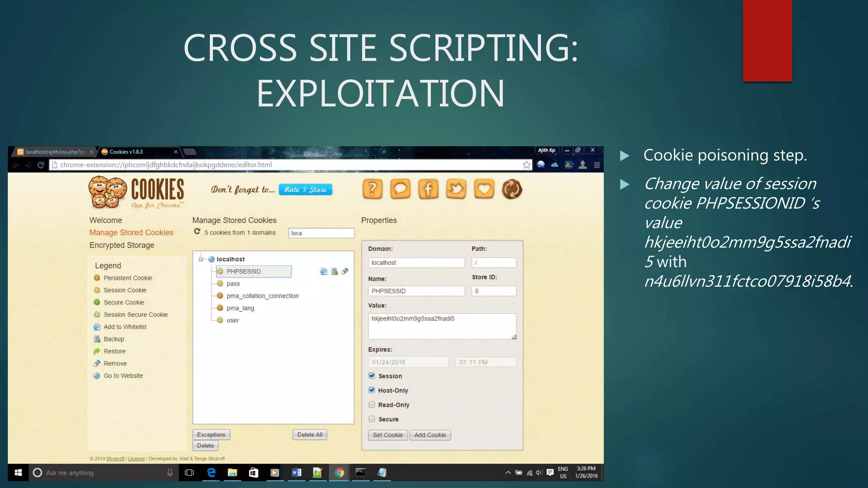Image resolution: width=868 pixels, height=488 pixels.
Task: Open the taskbar clock showing 3:26 PM
Action: (x=586, y=472)
